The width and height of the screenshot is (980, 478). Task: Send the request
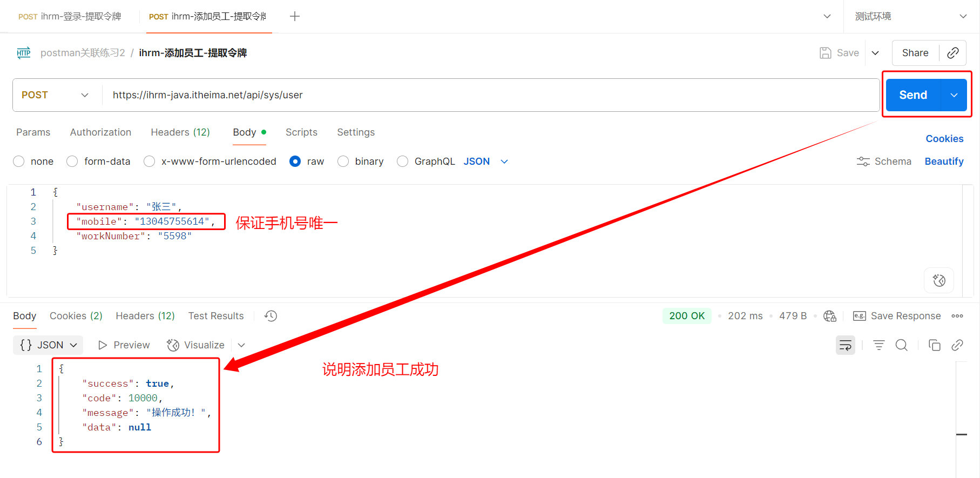(913, 95)
